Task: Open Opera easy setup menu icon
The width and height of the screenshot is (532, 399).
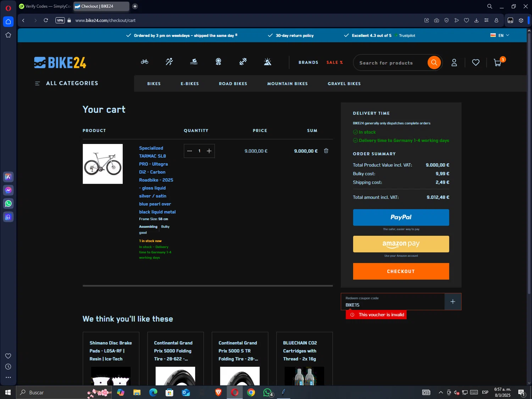Action: [x=486, y=20]
